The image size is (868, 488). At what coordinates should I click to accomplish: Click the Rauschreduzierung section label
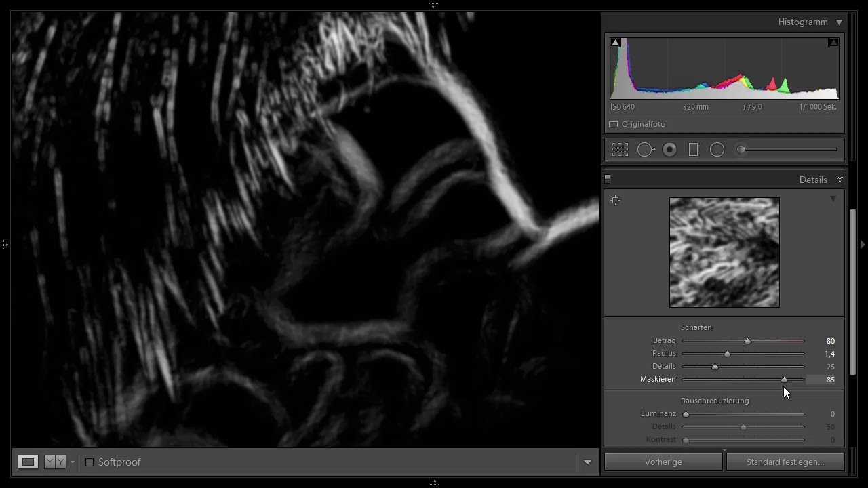(715, 401)
